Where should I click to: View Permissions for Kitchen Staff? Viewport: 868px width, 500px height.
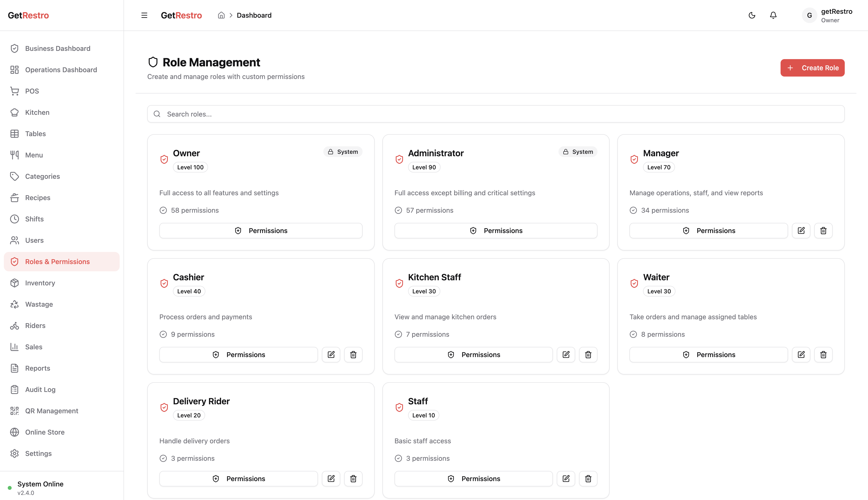[473, 354]
